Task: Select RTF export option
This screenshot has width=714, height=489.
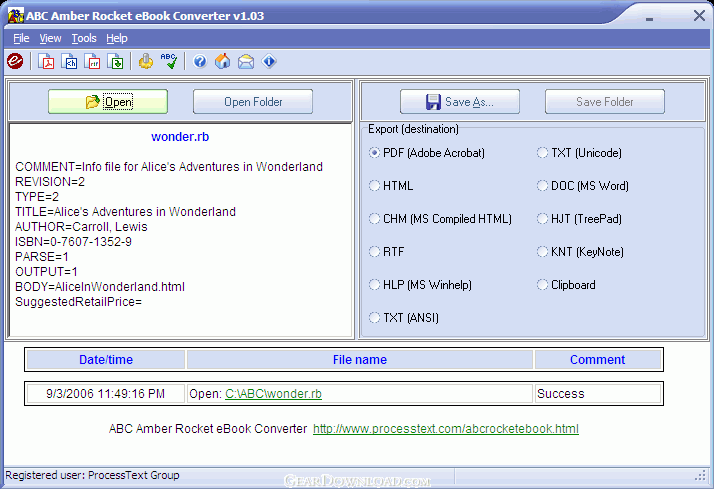Action: [387, 252]
